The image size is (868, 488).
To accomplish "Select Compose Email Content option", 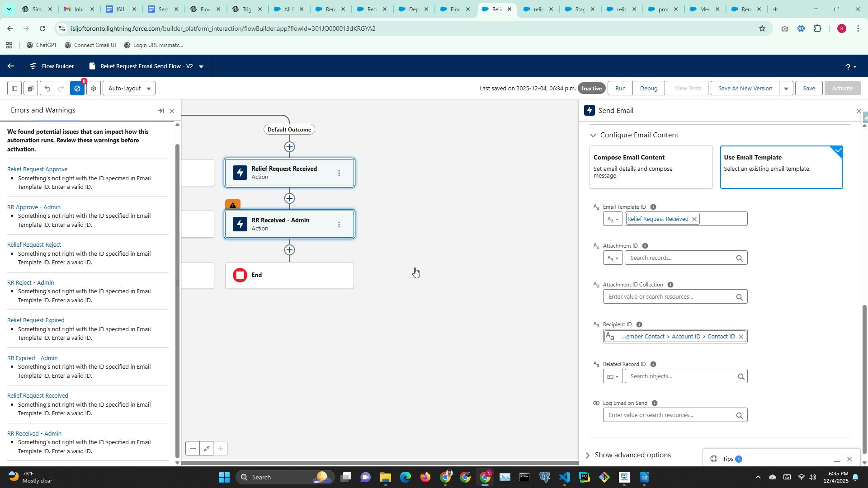I will pyautogui.click(x=651, y=167).
